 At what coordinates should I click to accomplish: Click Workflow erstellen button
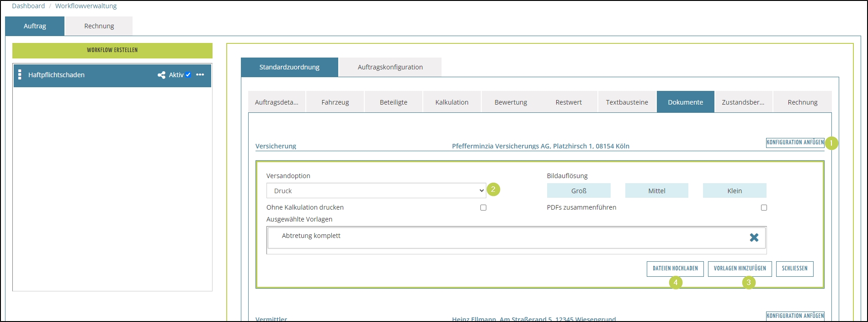[x=112, y=50]
